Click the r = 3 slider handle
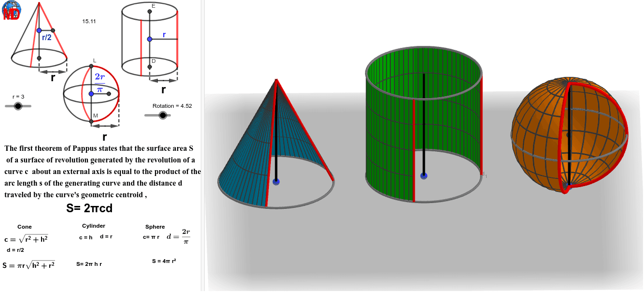The width and height of the screenshot is (644, 292). coord(18,106)
